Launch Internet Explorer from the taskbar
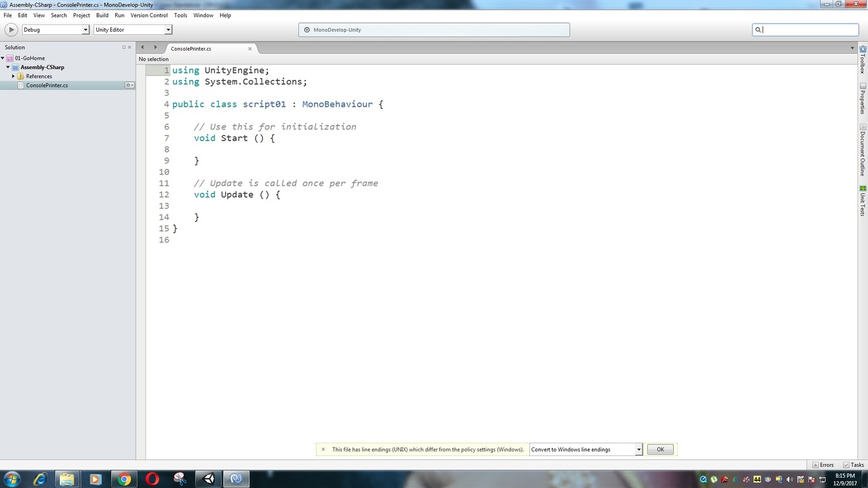Viewport: 868px width, 488px height. [x=40, y=480]
